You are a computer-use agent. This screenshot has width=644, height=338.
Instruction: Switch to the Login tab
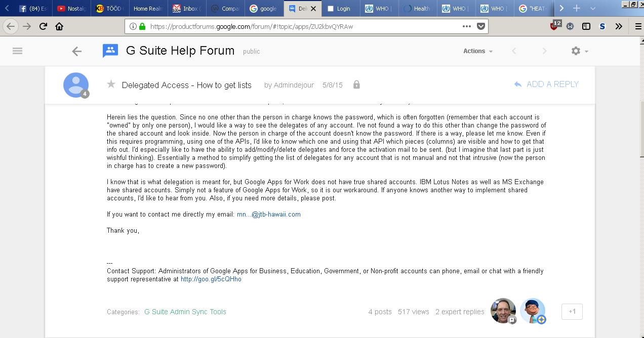pyautogui.click(x=340, y=9)
